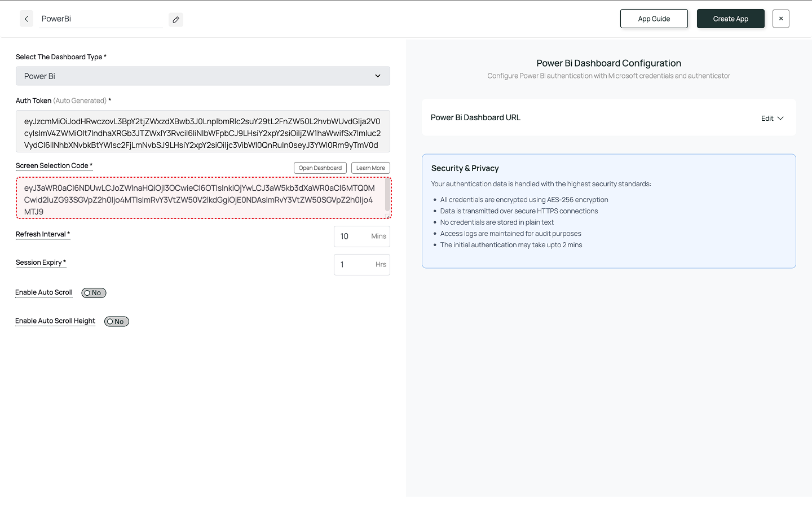Click the Screen Selection Code text area
This screenshot has height=508, width=812.
click(x=200, y=199)
